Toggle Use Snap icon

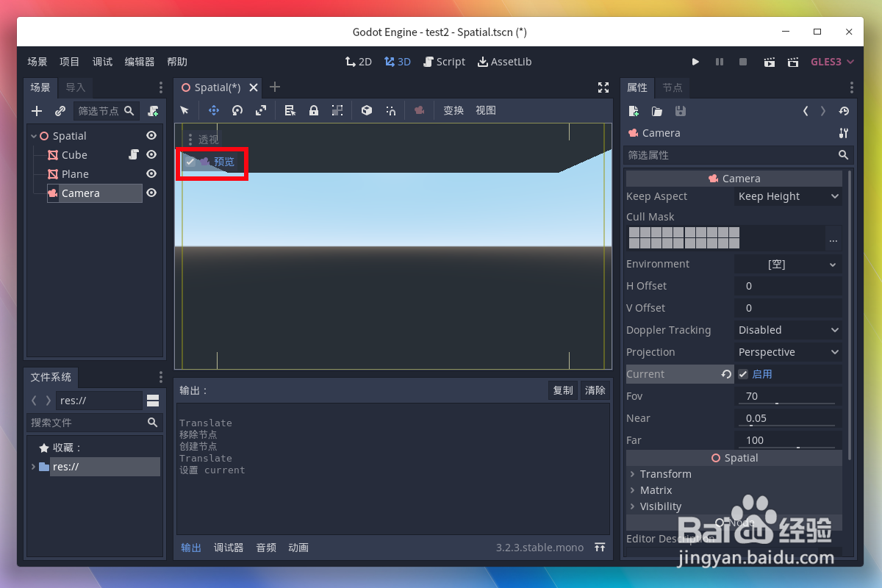(390, 110)
